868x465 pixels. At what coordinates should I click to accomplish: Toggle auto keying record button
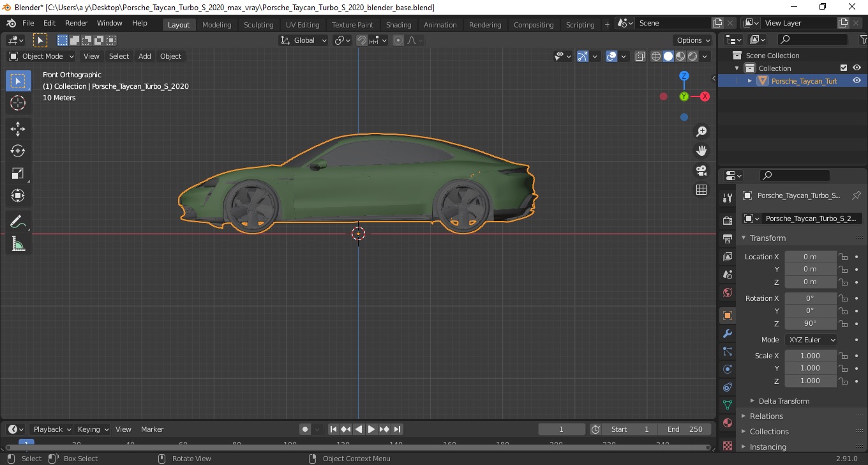click(x=305, y=429)
